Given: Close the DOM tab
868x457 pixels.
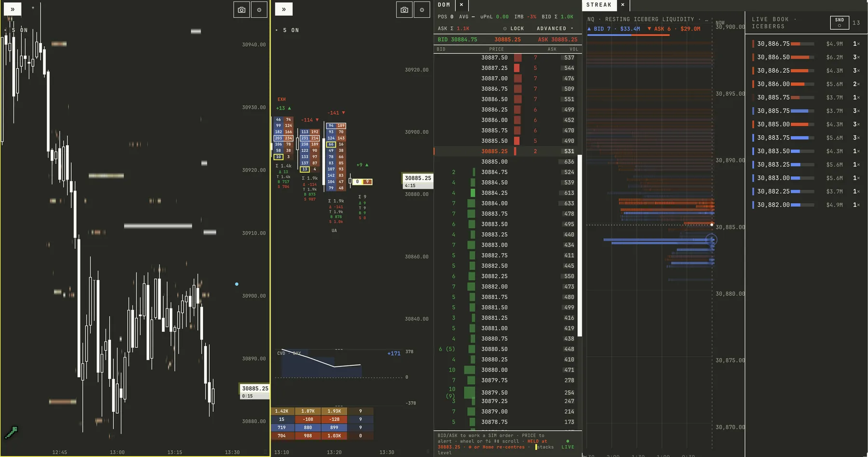Looking at the screenshot, I should 461,5.
